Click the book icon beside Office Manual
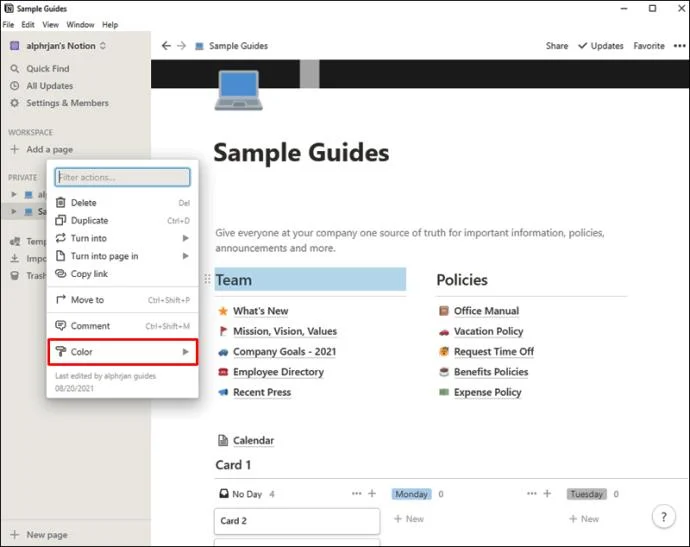The height and width of the screenshot is (547, 690). click(444, 311)
